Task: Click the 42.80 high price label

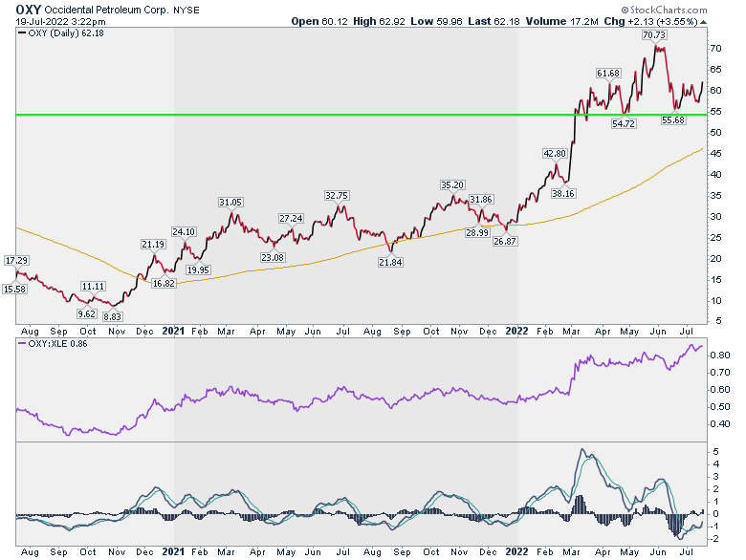Action: [x=555, y=153]
